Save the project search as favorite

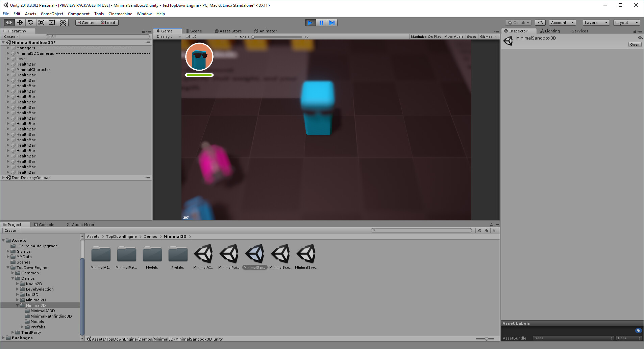pyautogui.click(x=494, y=230)
